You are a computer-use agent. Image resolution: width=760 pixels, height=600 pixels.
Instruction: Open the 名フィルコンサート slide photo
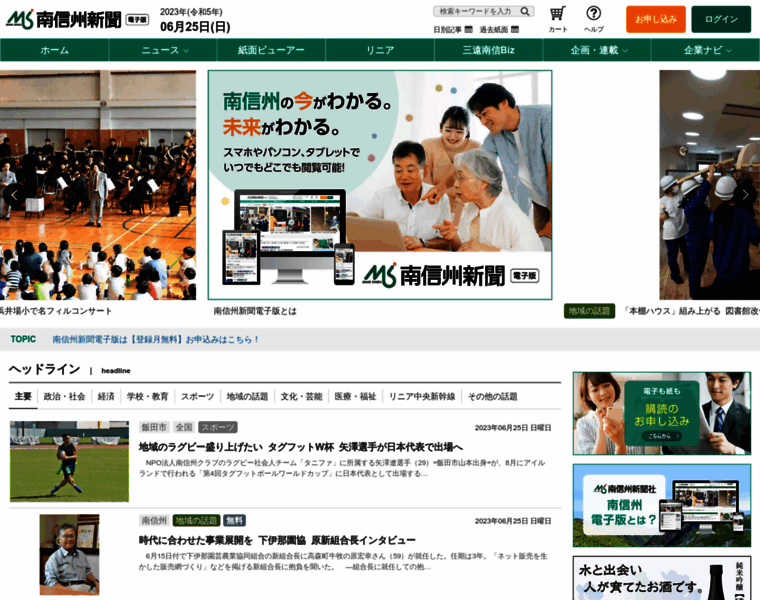point(98,185)
